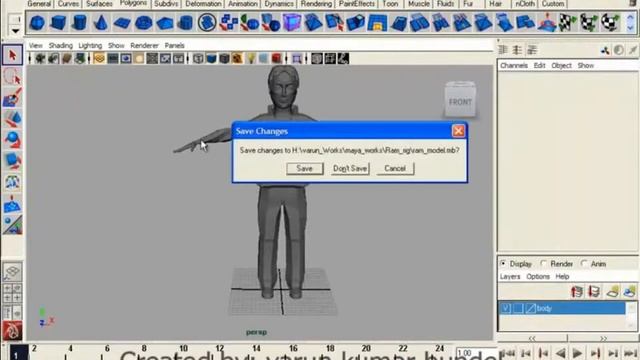Toggle visibility V box of body layer
Viewport: 640px width, 360px height.
tap(505, 309)
